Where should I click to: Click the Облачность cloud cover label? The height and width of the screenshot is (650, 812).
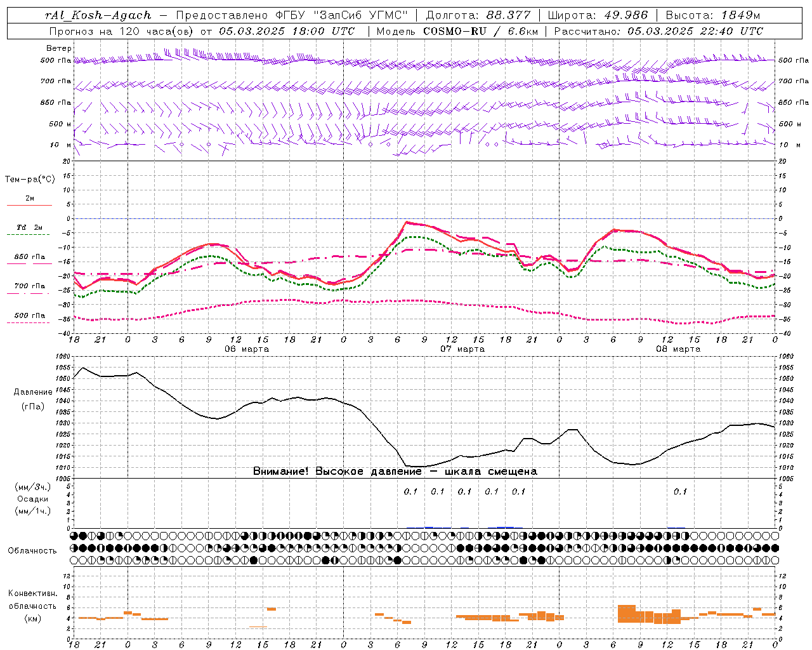[32, 551]
